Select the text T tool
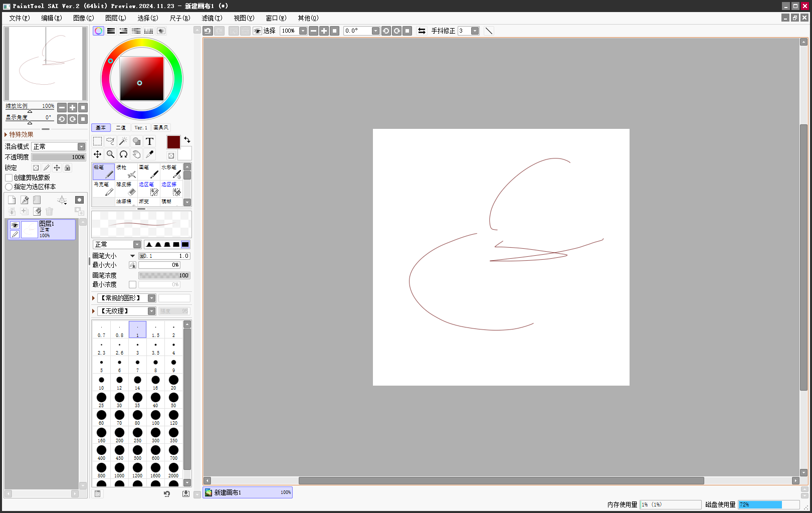The image size is (812, 513). 149,141
